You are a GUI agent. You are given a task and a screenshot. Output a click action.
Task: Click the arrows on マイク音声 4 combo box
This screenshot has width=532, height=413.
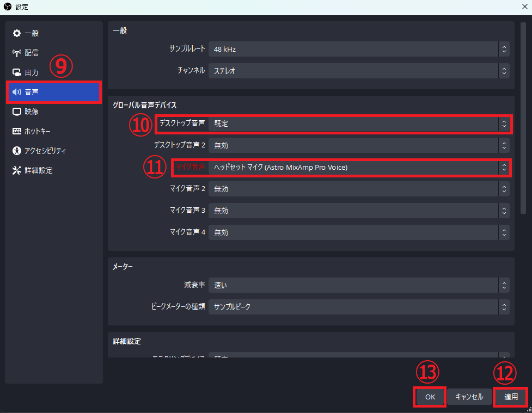click(504, 232)
